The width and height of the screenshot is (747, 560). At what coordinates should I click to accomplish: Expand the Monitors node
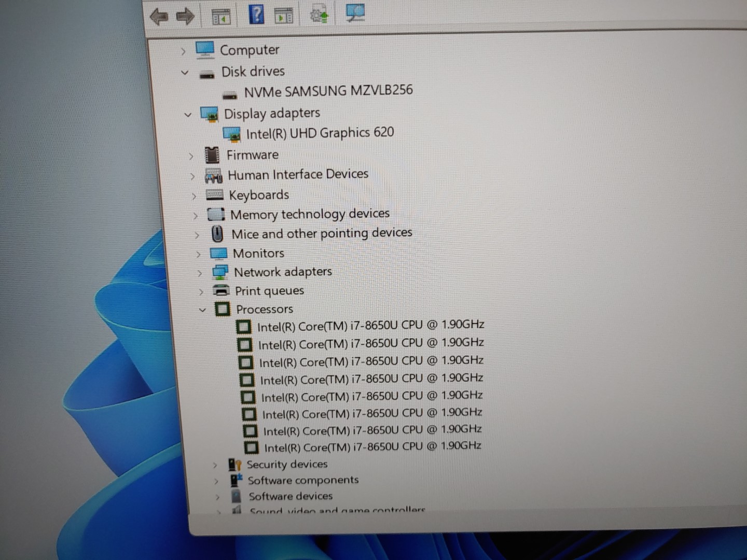199,255
